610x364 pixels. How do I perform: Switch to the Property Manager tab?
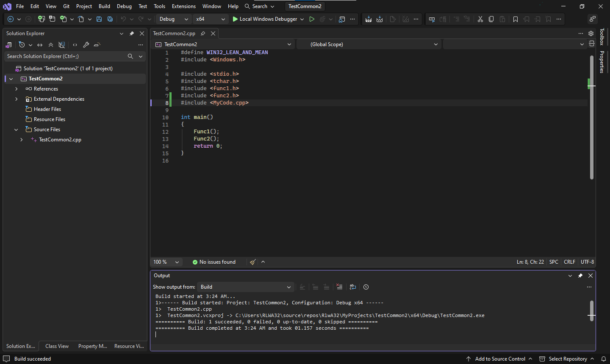(93, 346)
